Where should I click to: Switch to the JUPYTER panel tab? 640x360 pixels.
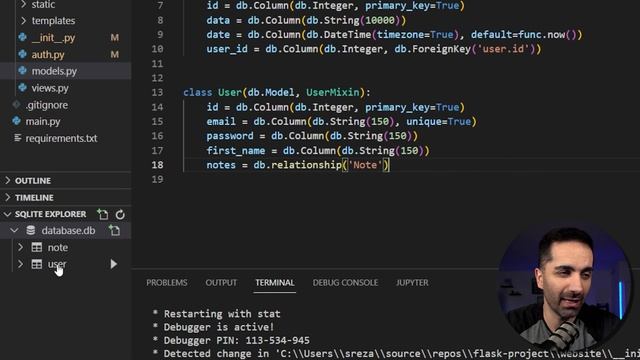412,282
